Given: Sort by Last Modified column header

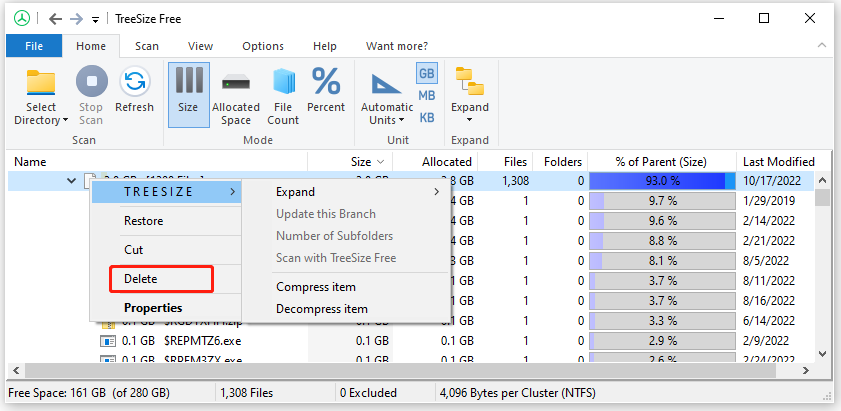Looking at the screenshot, I should (778, 162).
